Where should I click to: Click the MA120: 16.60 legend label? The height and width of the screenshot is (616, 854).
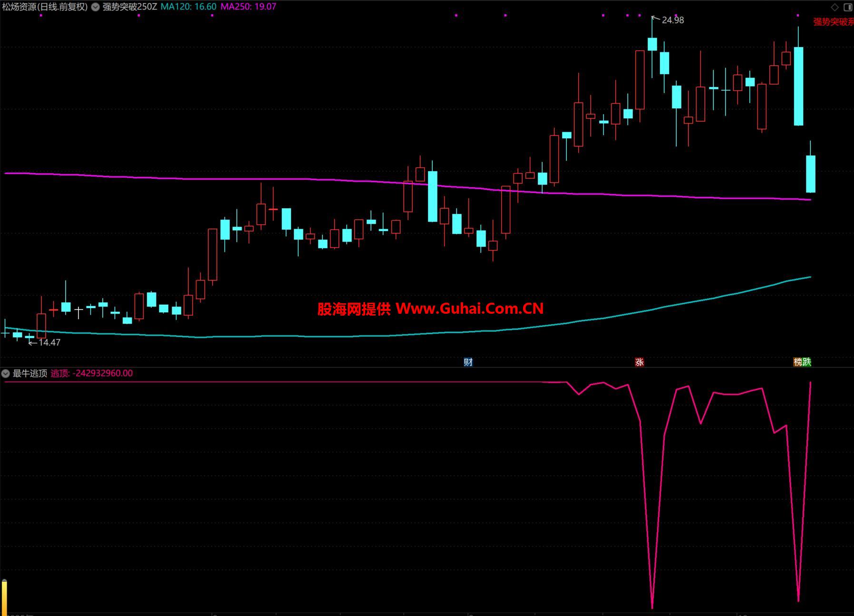coord(188,7)
